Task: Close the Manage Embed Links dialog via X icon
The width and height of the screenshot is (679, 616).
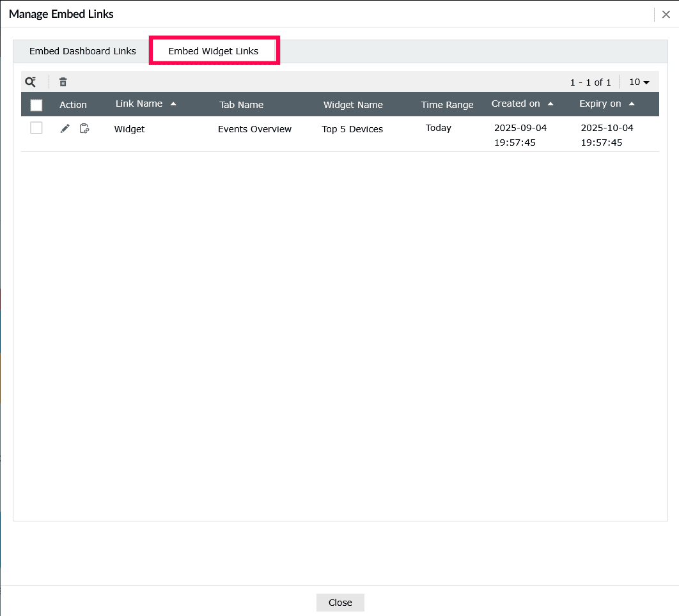Action: [x=666, y=14]
